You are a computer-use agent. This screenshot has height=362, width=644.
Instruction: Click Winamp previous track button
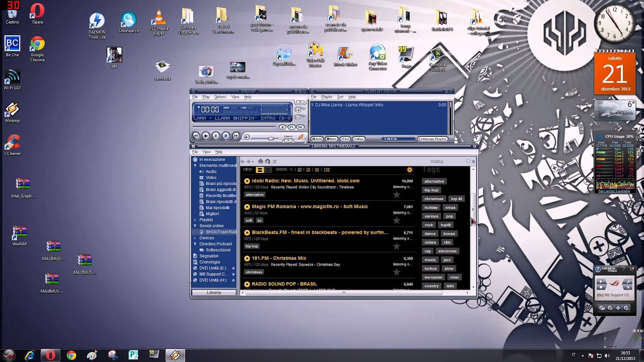pyautogui.click(x=196, y=136)
